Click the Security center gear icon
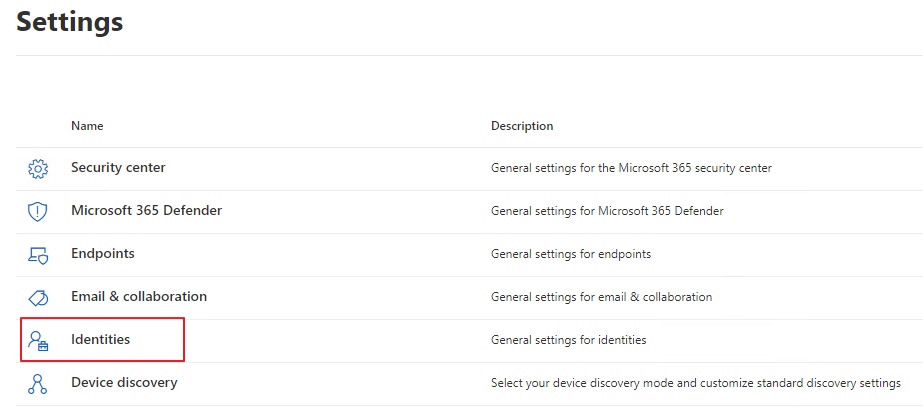This screenshot has height=409, width=923. 38,169
